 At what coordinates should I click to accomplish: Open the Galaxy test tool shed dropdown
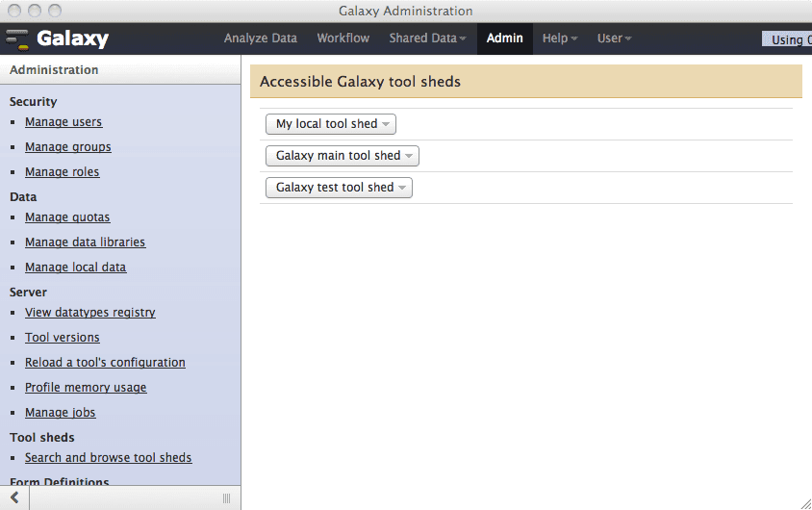pos(339,188)
